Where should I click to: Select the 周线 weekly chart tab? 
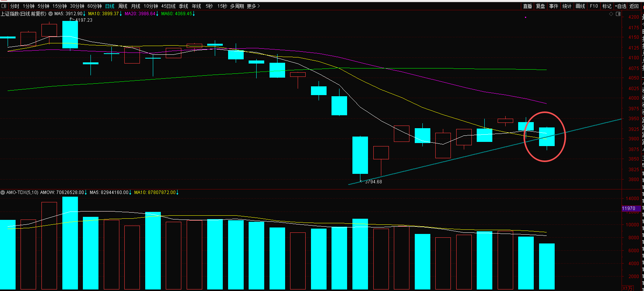[123, 6]
